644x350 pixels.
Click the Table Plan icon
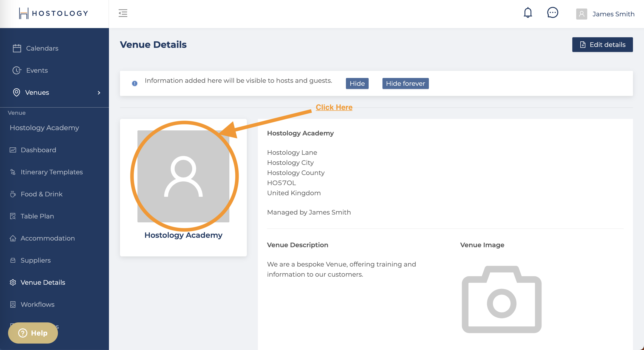[13, 216]
